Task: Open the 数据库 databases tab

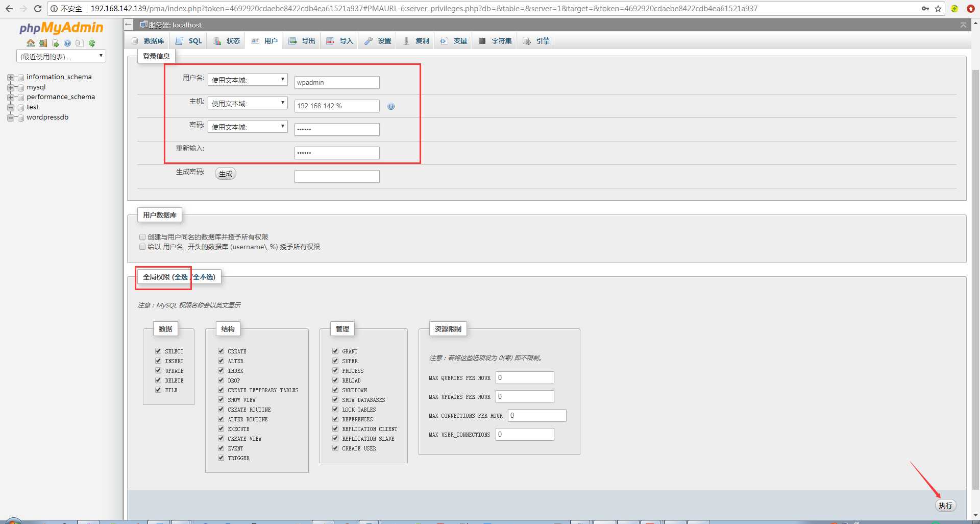Action: 148,41
